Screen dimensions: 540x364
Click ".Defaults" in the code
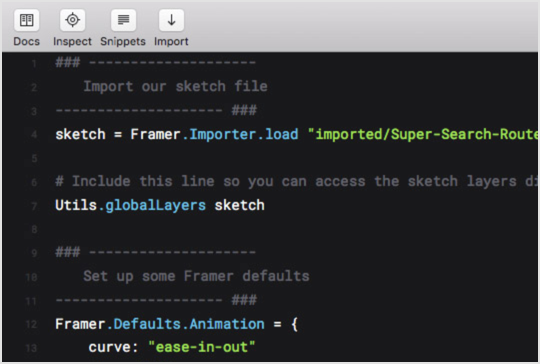pyautogui.click(x=144, y=324)
